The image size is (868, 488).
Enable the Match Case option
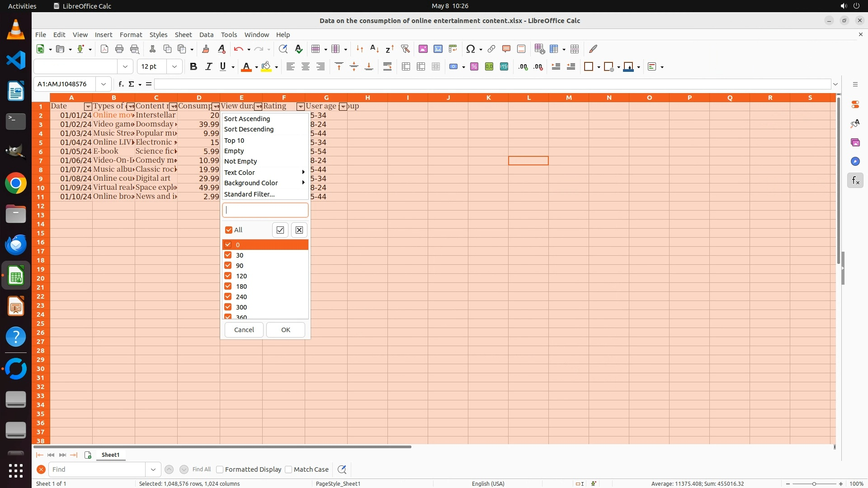click(288, 469)
